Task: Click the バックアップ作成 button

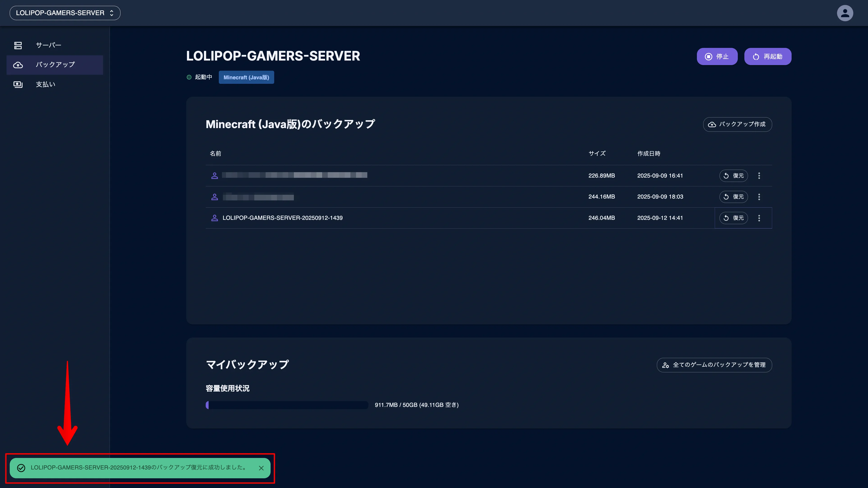Action: tap(737, 124)
